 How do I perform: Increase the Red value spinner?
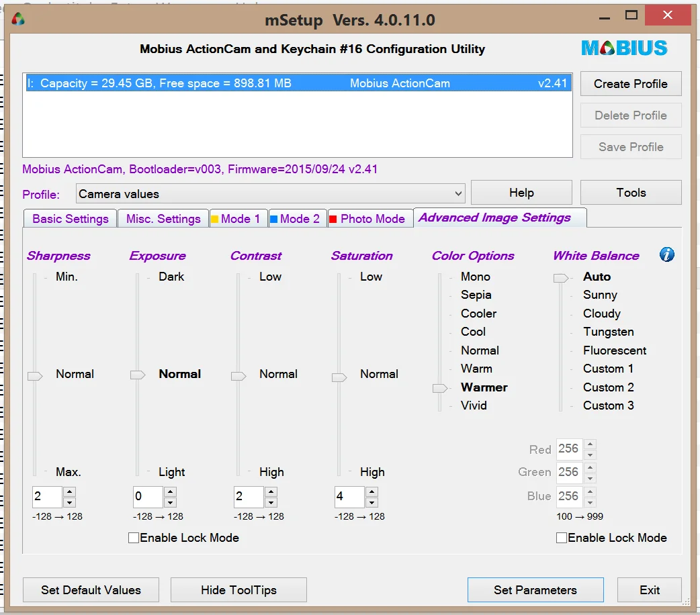(x=590, y=444)
